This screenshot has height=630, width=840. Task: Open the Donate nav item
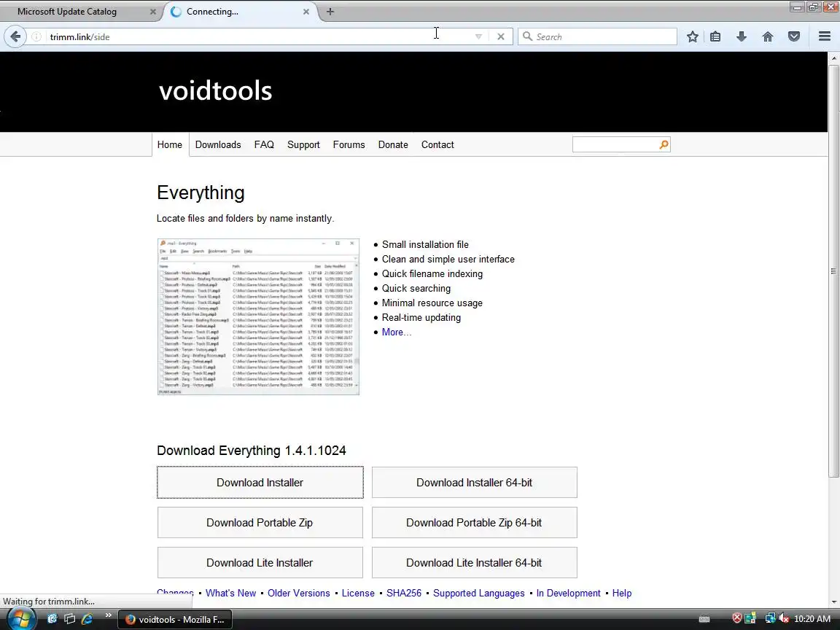point(393,144)
